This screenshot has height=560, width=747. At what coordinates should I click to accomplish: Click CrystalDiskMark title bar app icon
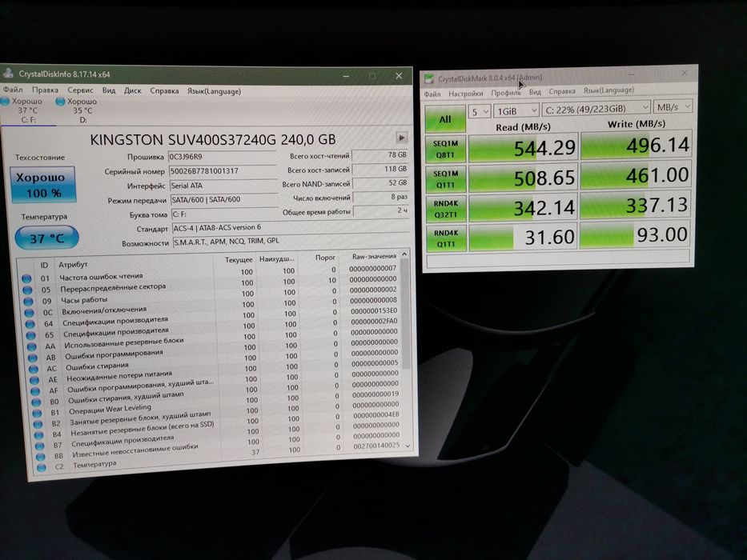[429, 78]
